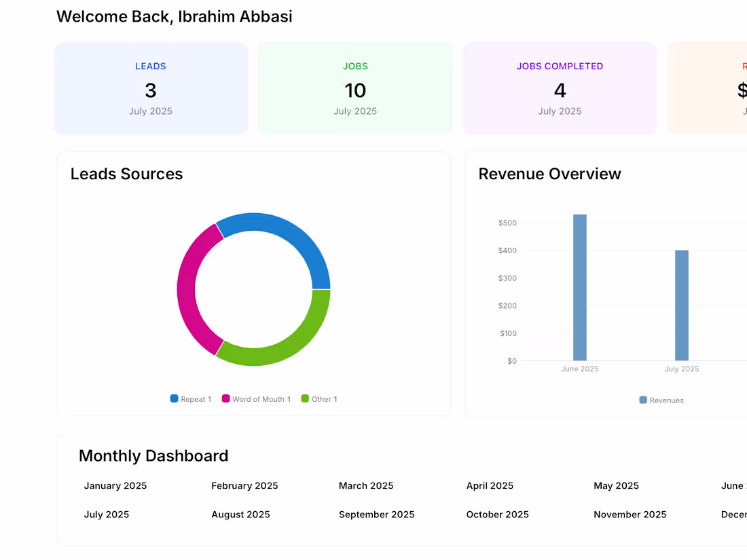The image size is (747, 560).
Task: Click the July 2025 revenue bar
Action: [x=682, y=305]
